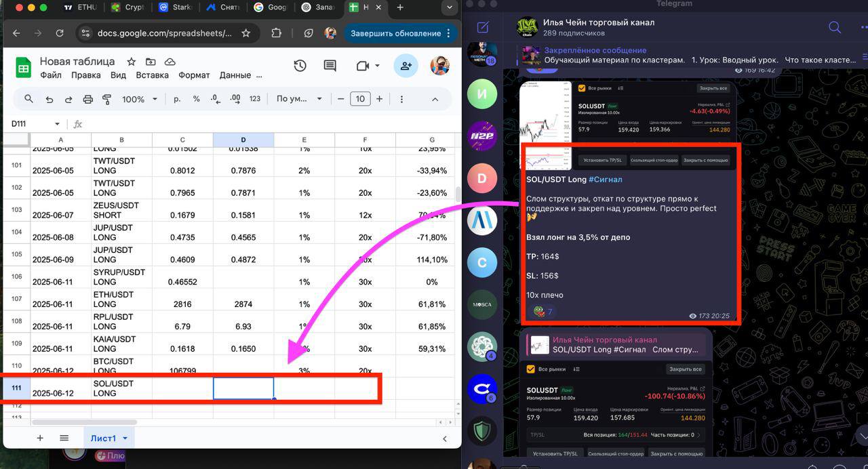Open the tab search dropdown in Chrome
The height and width of the screenshot is (469, 868).
449,7
